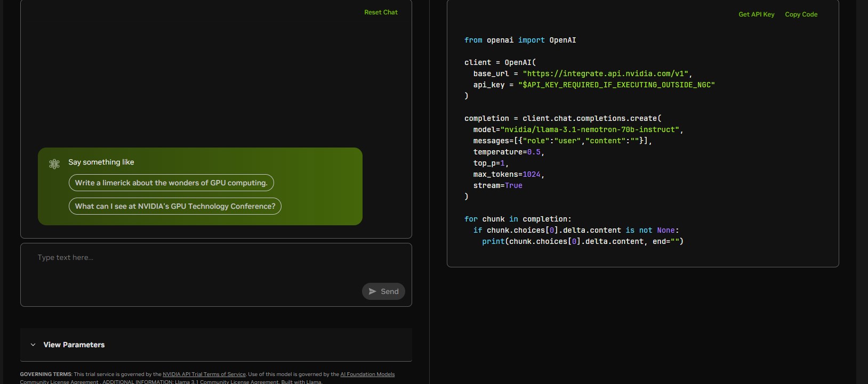This screenshot has height=384, width=868.
Task: Open the Get API Key link
Action: [756, 14]
